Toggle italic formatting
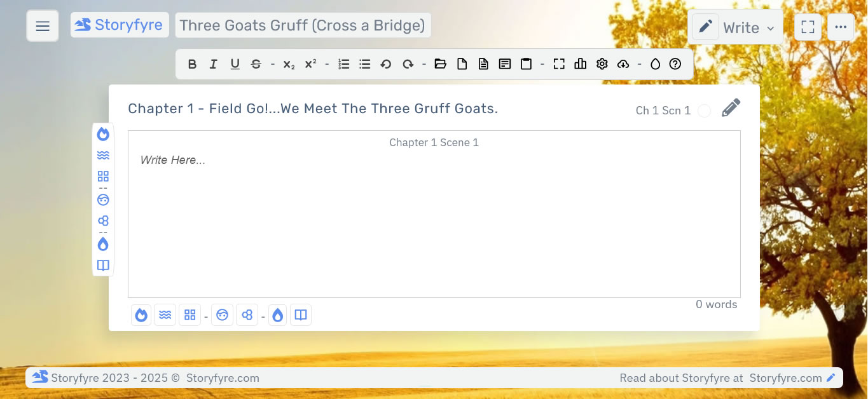Screen dimensions: 868x399 click(x=213, y=64)
